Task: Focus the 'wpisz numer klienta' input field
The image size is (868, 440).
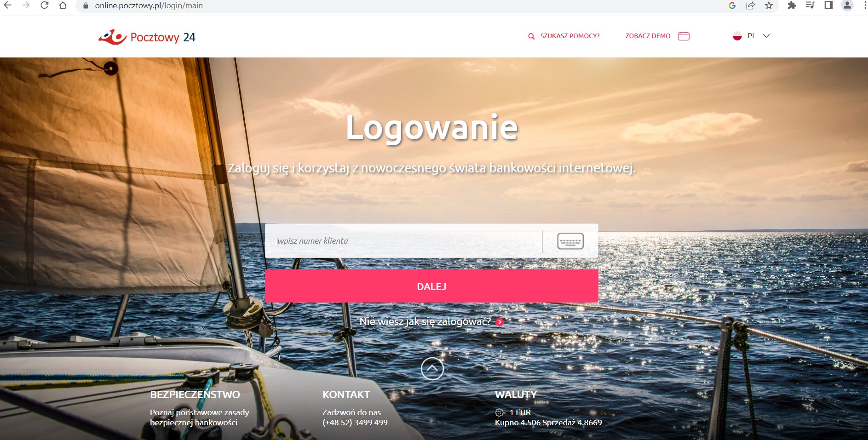Action: pyautogui.click(x=403, y=241)
